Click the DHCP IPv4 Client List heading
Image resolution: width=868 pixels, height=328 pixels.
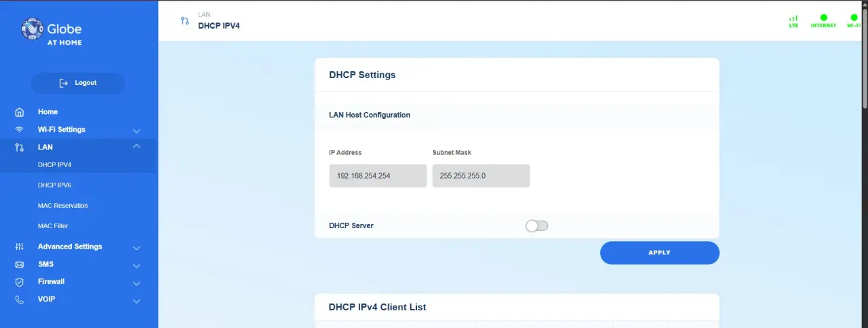pyautogui.click(x=378, y=307)
